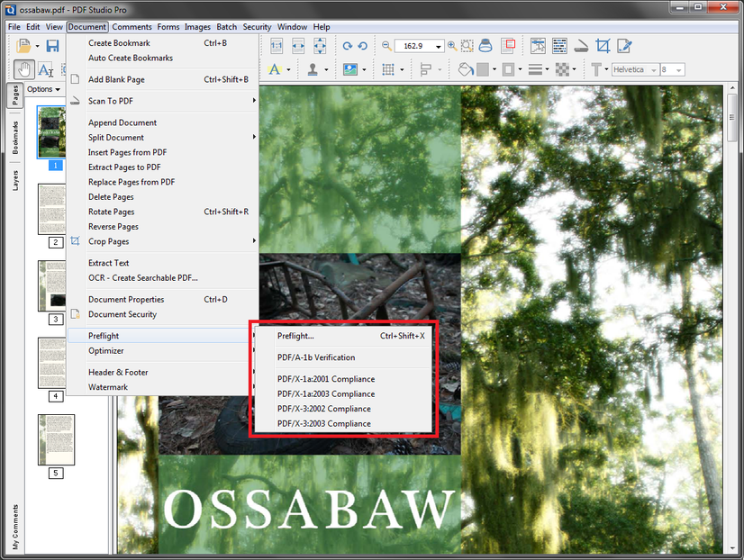Click the Zoom In magnifier
The image size is (744, 560).
pyautogui.click(x=452, y=46)
